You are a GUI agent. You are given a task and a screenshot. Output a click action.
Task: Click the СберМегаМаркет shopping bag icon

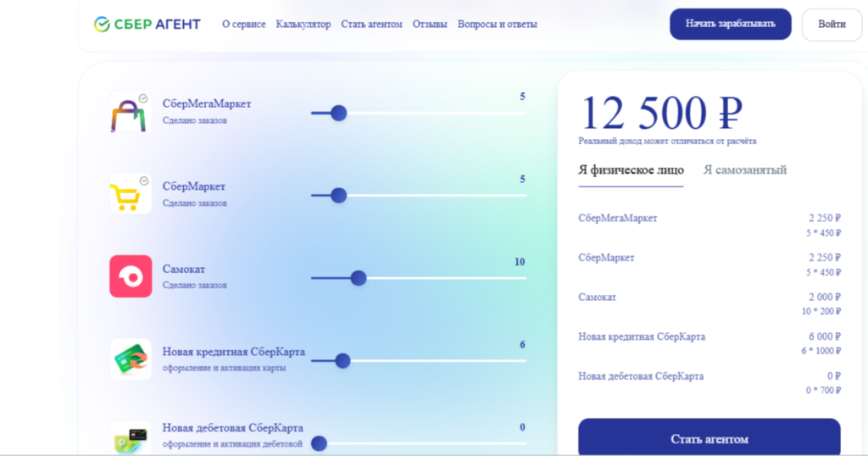pos(130,111)
